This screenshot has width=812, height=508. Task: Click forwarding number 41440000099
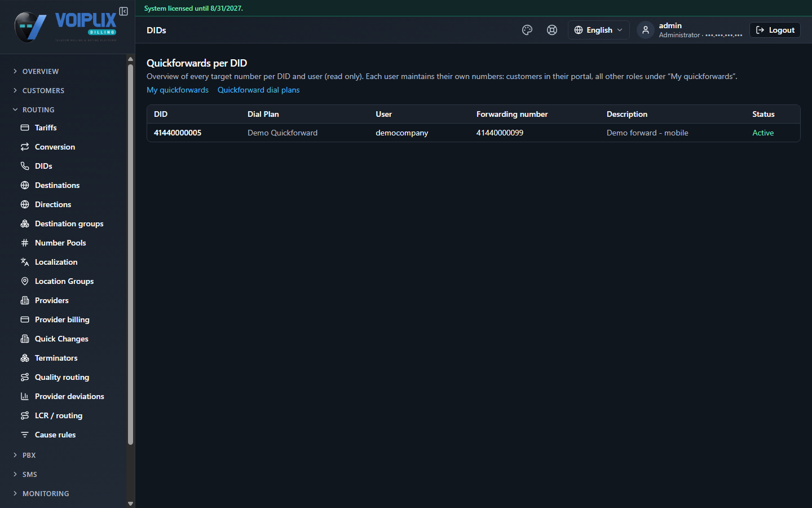500,133
